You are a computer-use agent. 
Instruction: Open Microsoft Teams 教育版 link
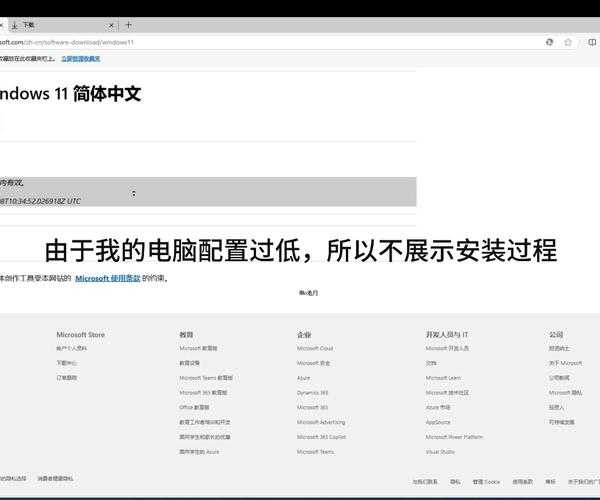click(206, 378)
